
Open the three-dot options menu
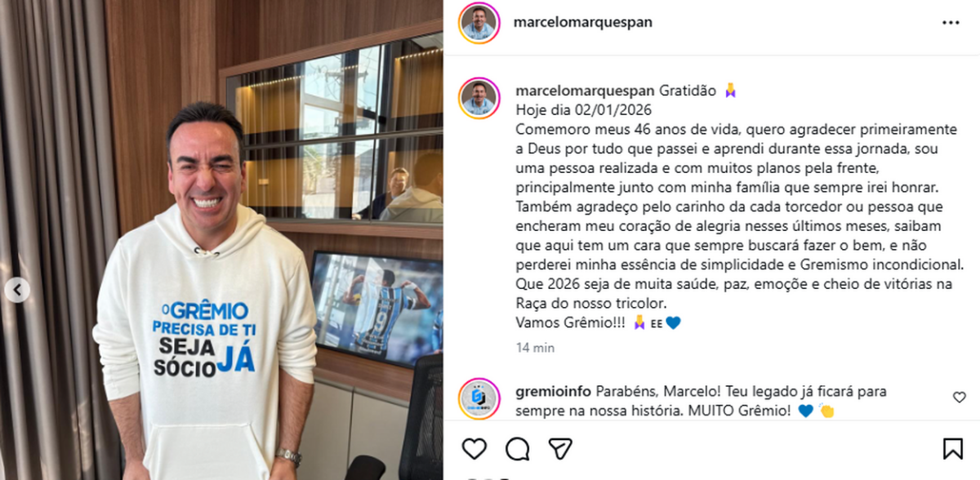[x=951, y=23]
